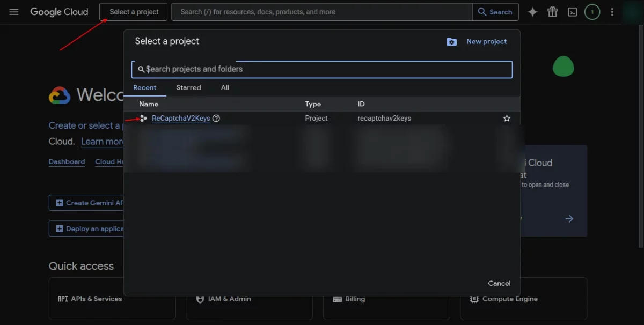Image resolution: width=644 pixels, height=325 pixels.
Task: Open the gift free trial icon
Action: (x=552, y=12)
